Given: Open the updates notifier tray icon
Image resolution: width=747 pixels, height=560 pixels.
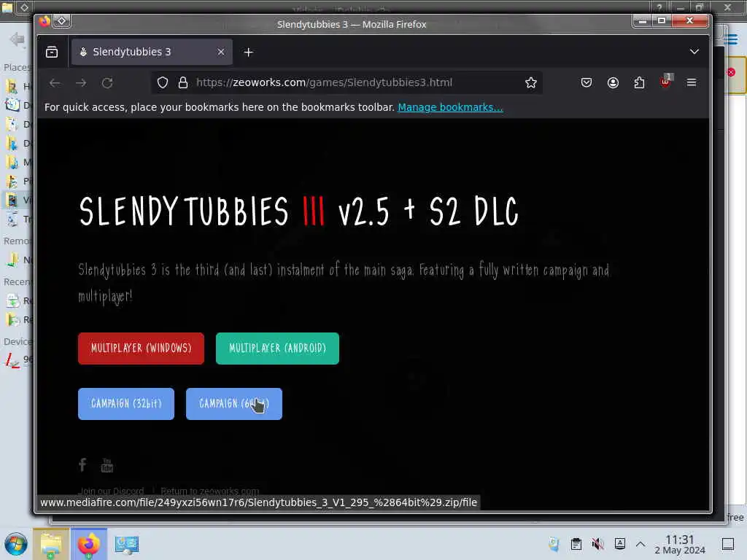Looking at the screenshot, I should click(554, 544).
